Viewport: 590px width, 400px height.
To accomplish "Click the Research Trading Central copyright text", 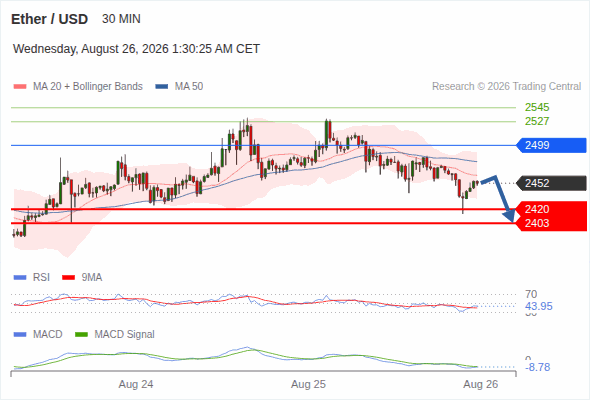I will (x=506, y=87).
